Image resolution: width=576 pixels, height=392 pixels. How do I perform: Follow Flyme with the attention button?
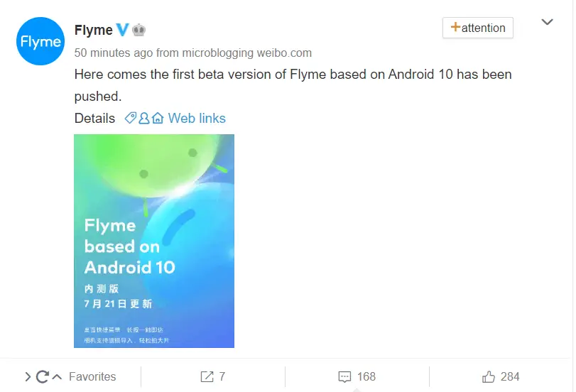click(x=477, y=28)
